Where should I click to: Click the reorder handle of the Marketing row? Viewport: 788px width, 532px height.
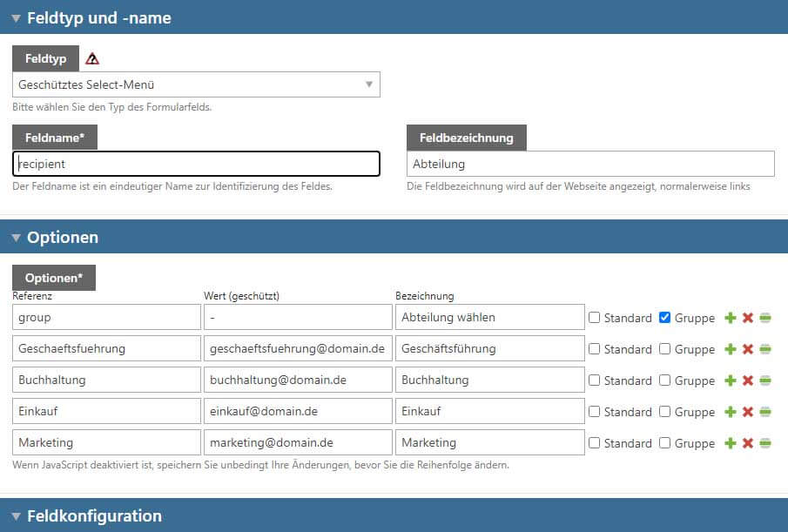tap(764, 442)
